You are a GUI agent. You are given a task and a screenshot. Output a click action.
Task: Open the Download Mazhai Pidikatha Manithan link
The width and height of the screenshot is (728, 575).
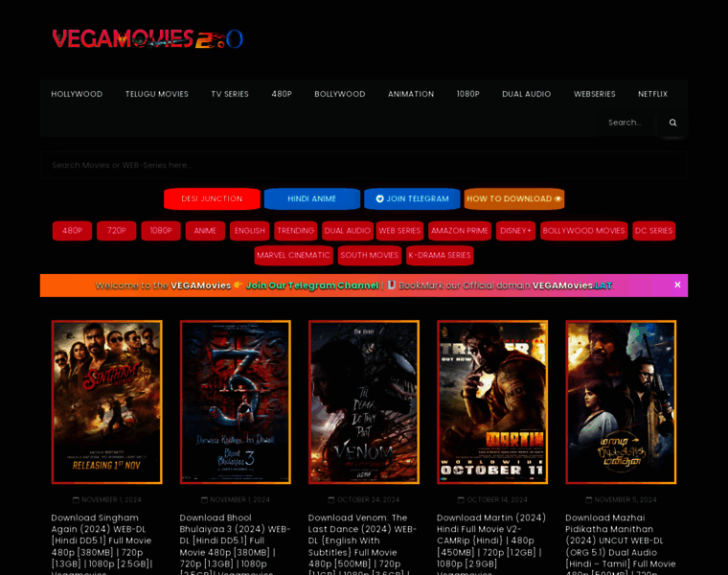tap(621, 544)
